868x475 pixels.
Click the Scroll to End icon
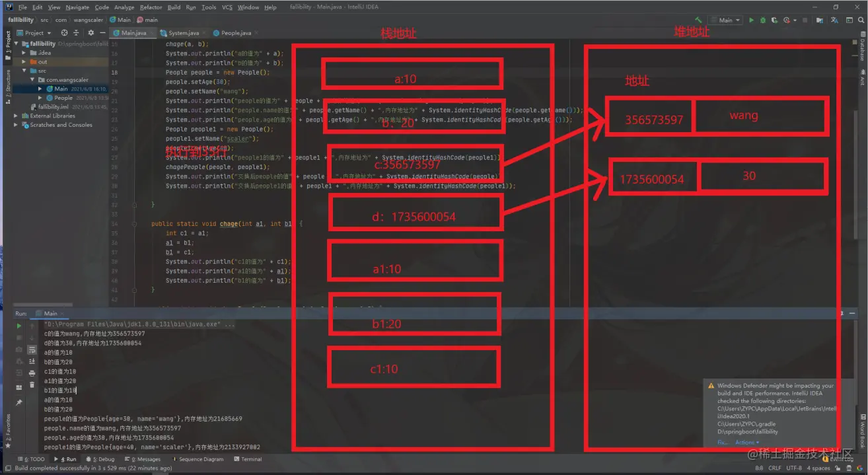point(32,361)
